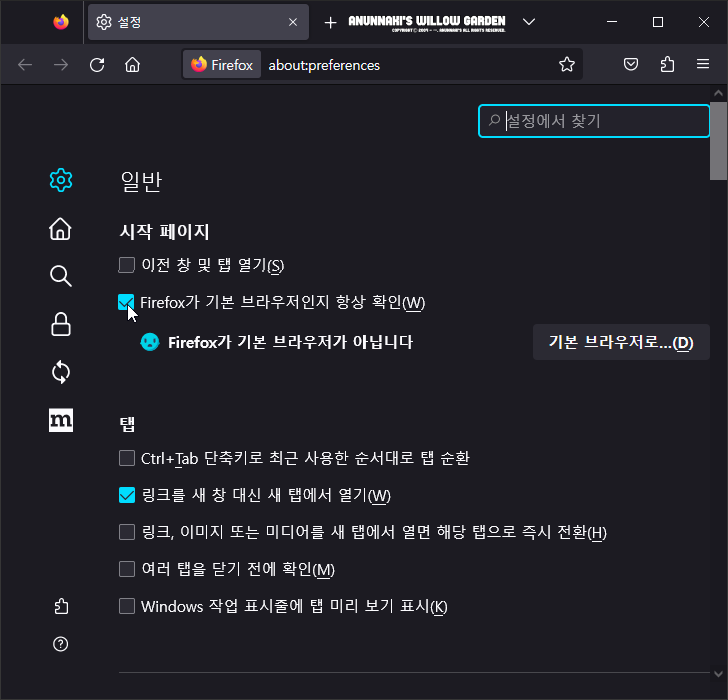The image size is (728, 700).
Task: Uncheck 링크를 새 창 대신 새 탭에서 열기
Action: [x=127, y=495]
